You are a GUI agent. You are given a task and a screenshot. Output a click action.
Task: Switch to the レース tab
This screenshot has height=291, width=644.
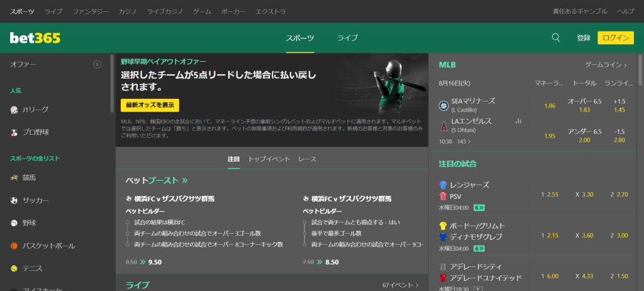(x=307, y=159)
